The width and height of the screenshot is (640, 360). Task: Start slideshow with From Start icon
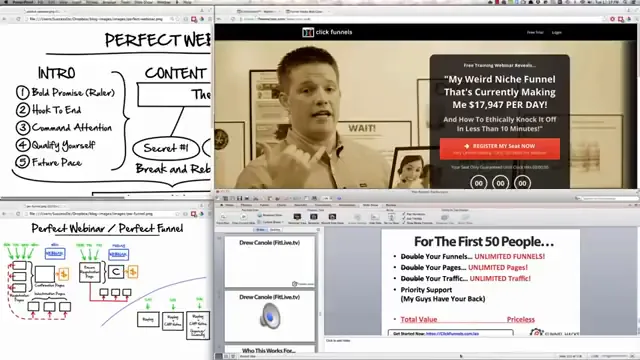point(222,216)
